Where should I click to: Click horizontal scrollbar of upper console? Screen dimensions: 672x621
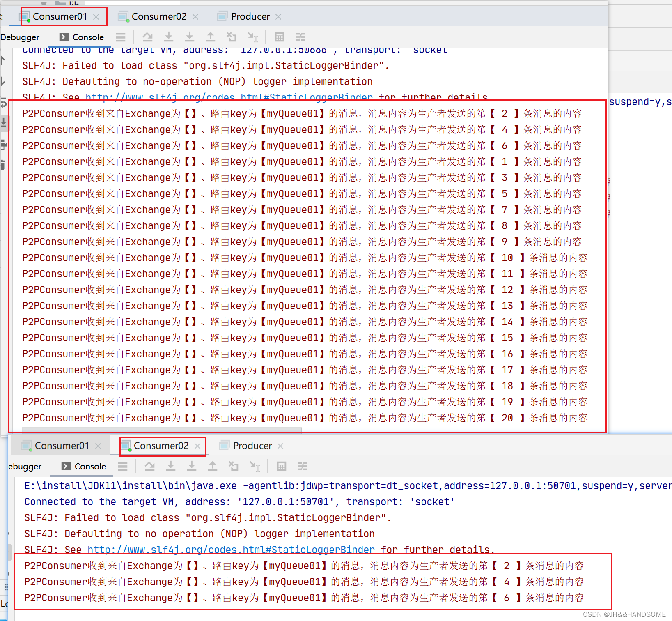point(162,430)
